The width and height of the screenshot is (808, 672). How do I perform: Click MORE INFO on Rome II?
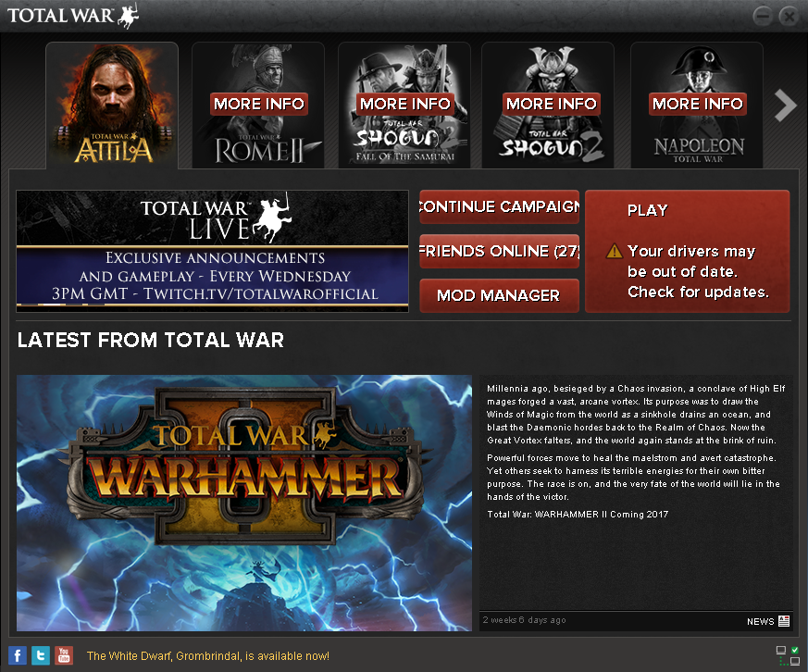pyautogui.click(x=258, y=104)
